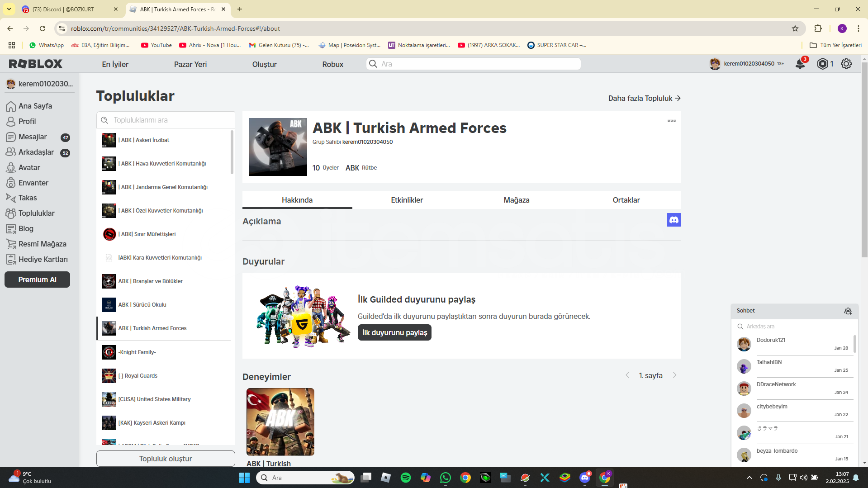Click the Arkadaş ara chat search field
This screenshot has height=488, width=868.
coord(795,327)
